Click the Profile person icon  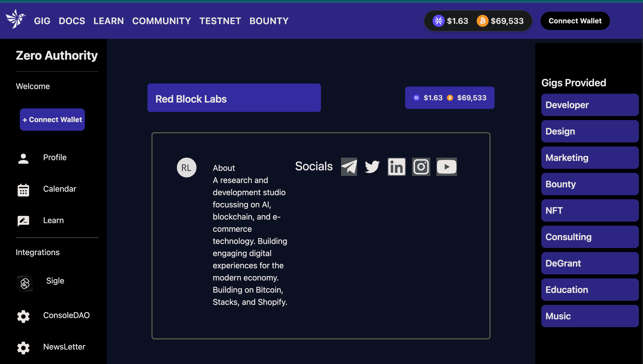click(x=23, y=158)
